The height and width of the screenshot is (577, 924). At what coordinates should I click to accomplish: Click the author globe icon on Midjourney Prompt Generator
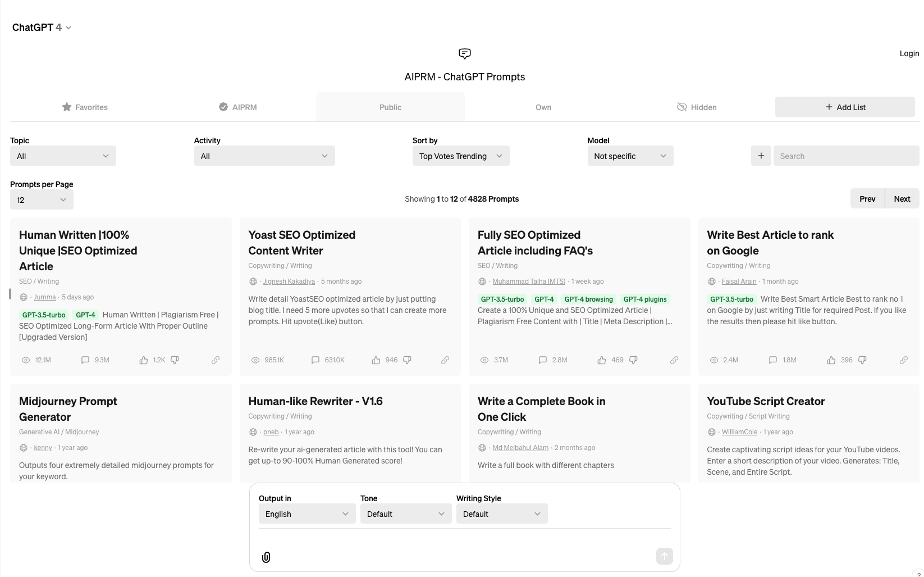coord(22,448)
